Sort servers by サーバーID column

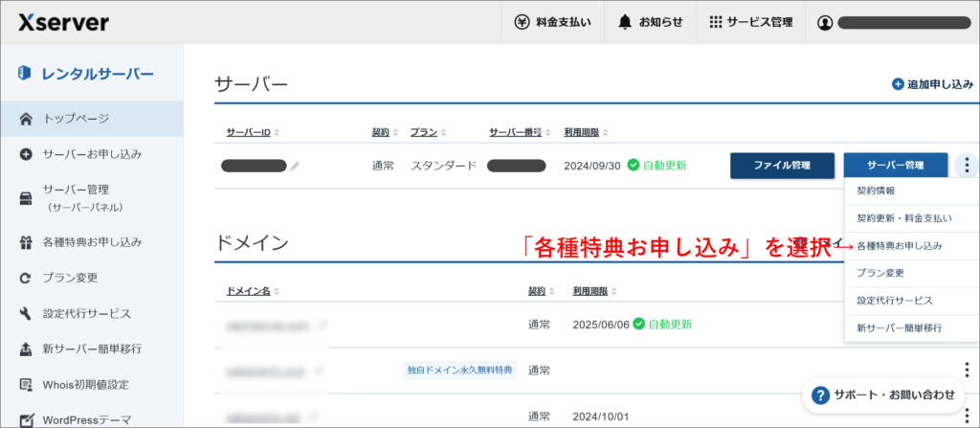[x=253, y=133]
